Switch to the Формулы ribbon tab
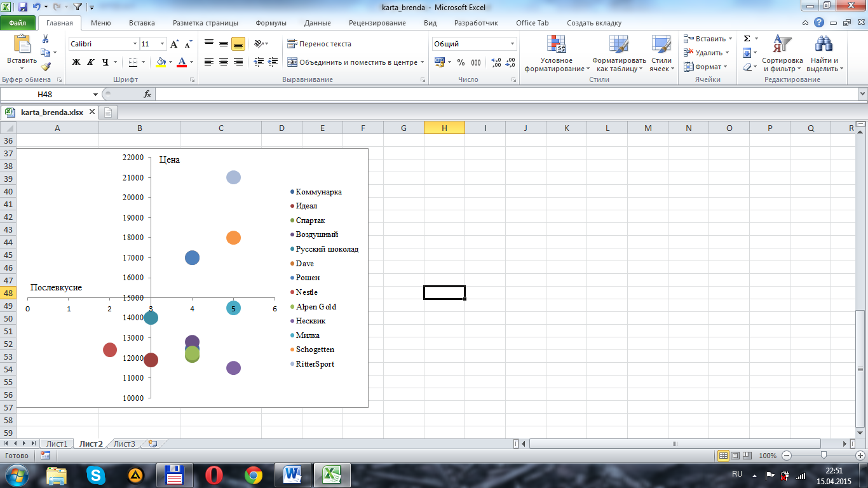This screenshot has width=868, height=488. 271,23
